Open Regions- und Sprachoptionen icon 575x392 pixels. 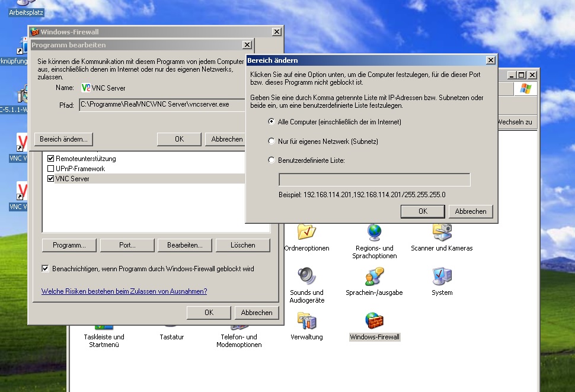tap(375, 232)
